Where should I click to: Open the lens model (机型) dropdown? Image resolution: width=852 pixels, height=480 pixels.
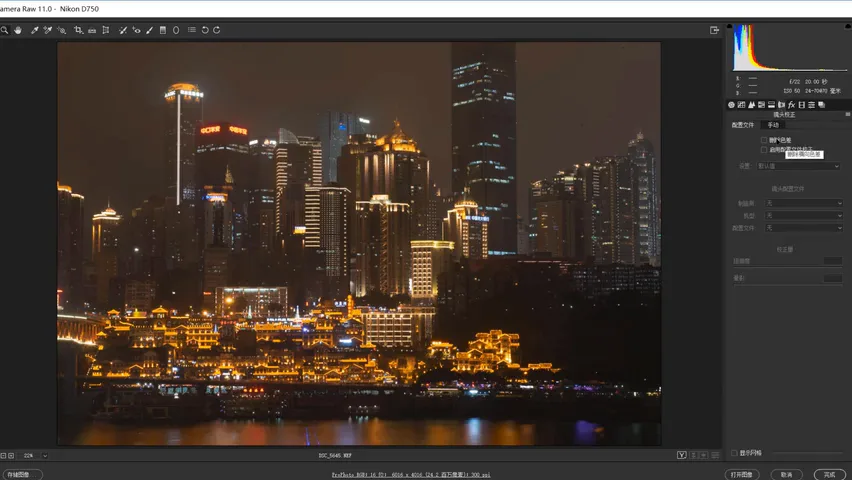coord(804,216)
